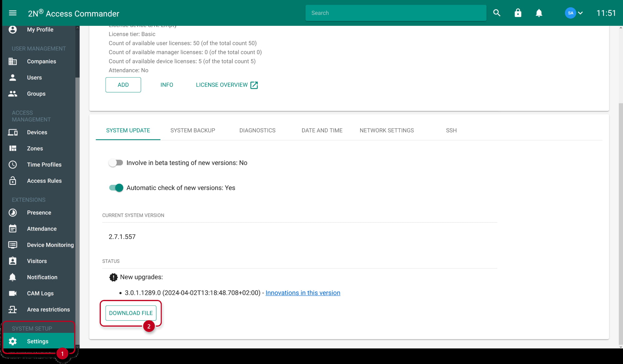Disable automatic check of new versions
623x364 pixels.
(x=116, y=188)
